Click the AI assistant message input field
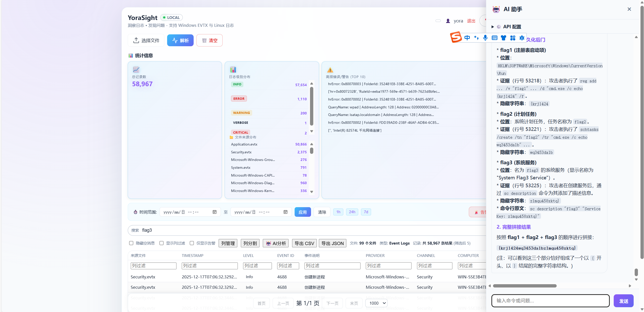 [550, 301]
